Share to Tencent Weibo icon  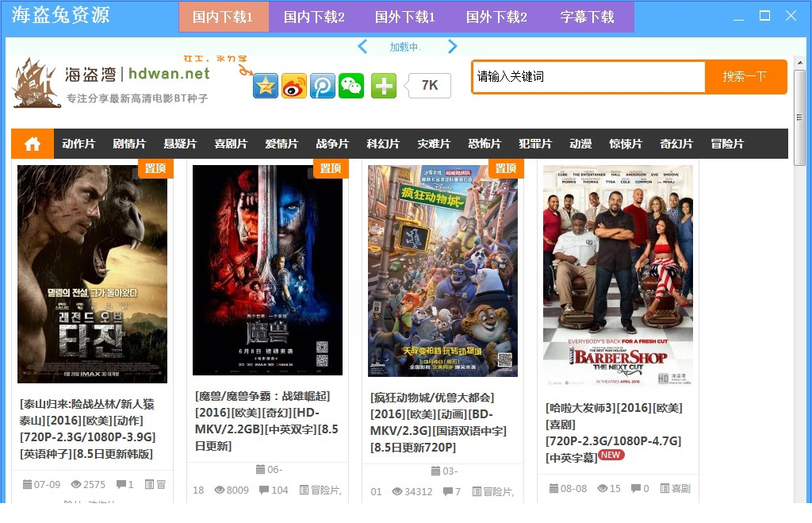pyautogui.click(x=323, y=86)
